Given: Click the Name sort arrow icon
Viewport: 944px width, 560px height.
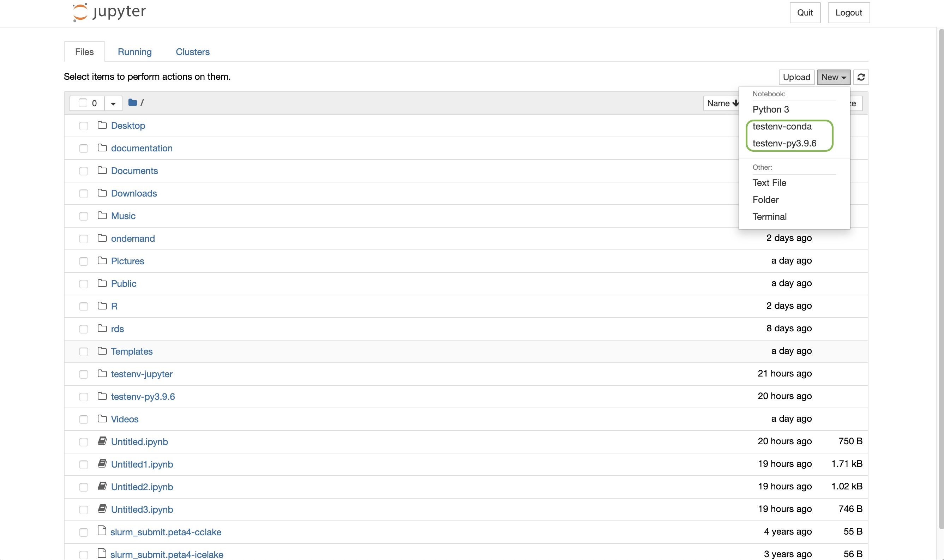Looking at the screenshot, I should 735,103.
